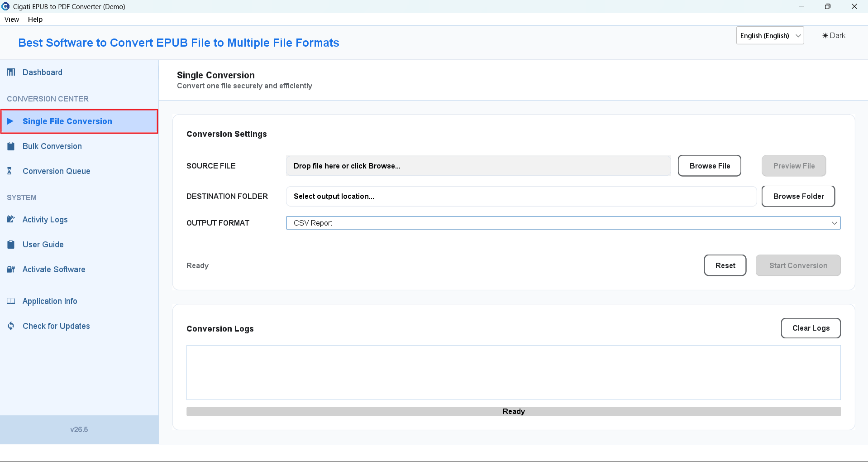Viewport: 868px width, 462px height.
Task: Open Application Info entry
Action: [79, 301]
